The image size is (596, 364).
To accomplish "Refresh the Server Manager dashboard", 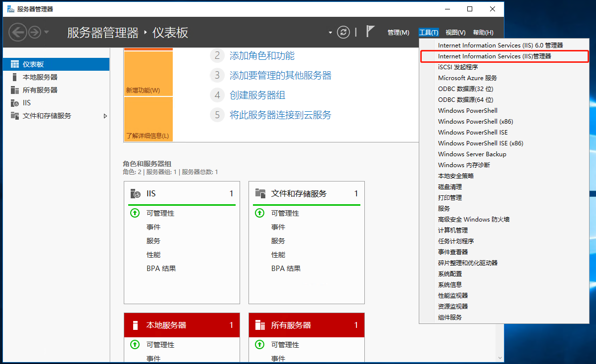I will point(343,33).
